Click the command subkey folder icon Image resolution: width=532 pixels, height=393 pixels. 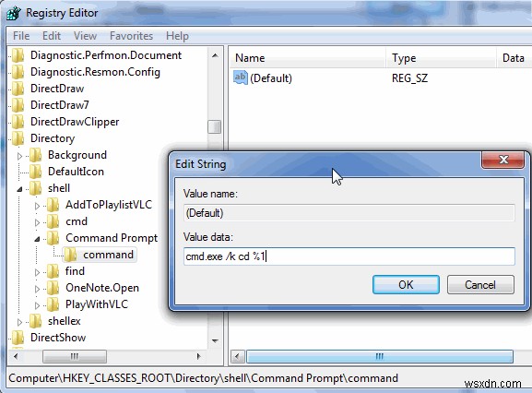tap(71, 255)
